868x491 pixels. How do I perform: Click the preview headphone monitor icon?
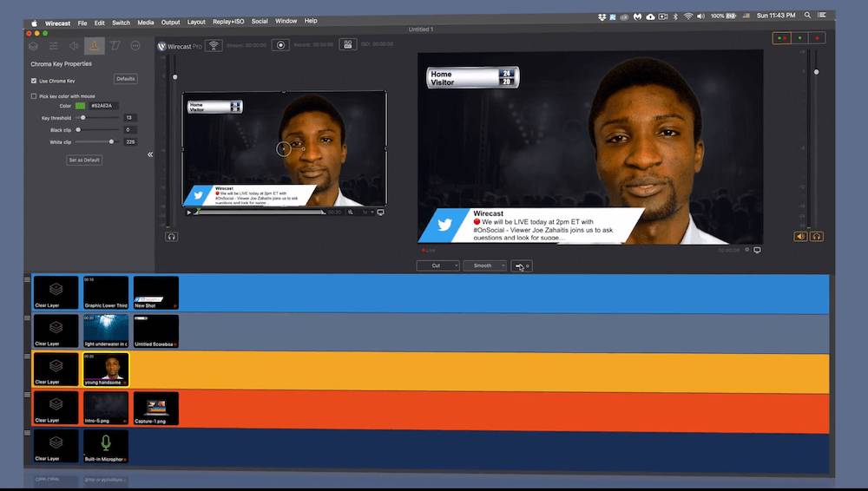coord(171,236)
